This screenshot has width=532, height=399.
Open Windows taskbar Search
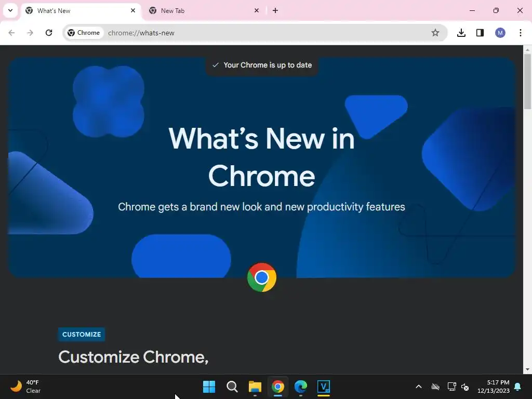[232, 386]
